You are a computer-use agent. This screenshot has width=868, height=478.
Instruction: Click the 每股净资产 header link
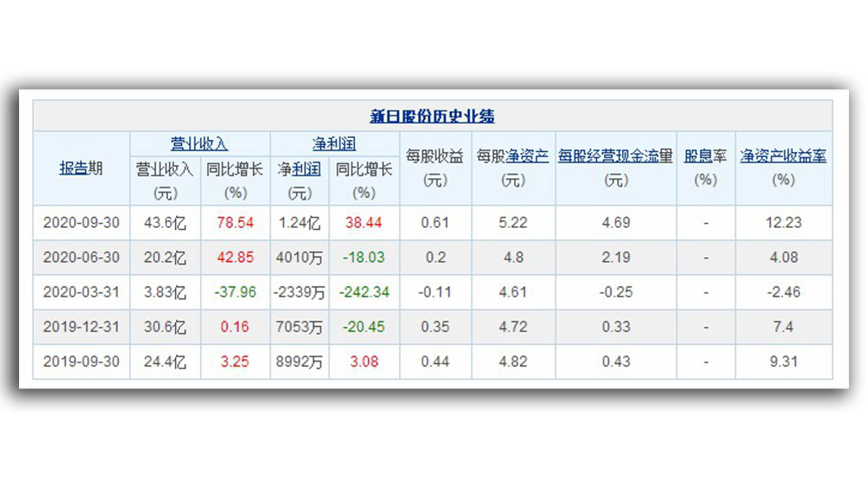click(527, 156)
